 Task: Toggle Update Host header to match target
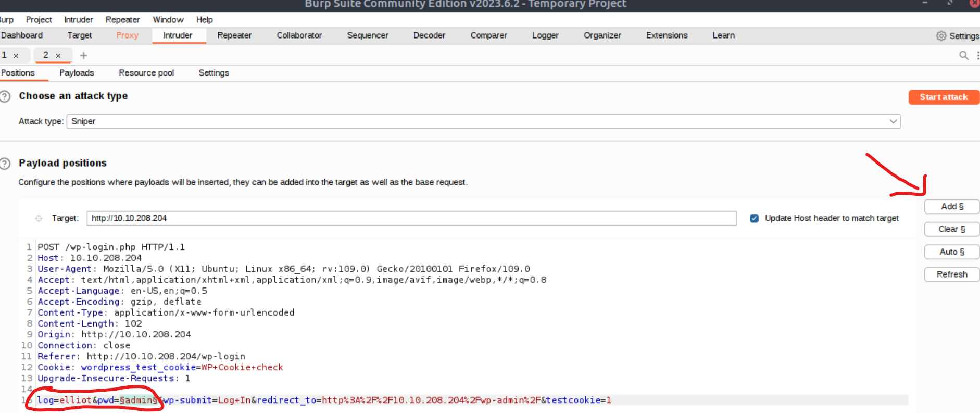(754, 218)
